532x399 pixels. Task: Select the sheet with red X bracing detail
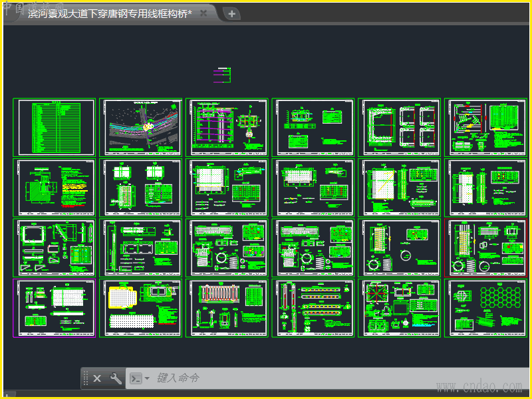[400, 308]
